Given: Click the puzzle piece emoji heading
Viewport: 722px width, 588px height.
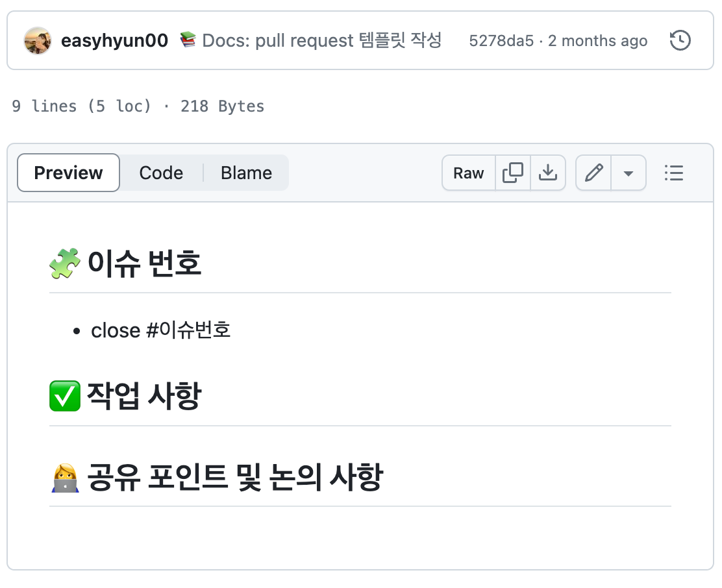Looking at the screenshot, I should [x=64, y=263].
